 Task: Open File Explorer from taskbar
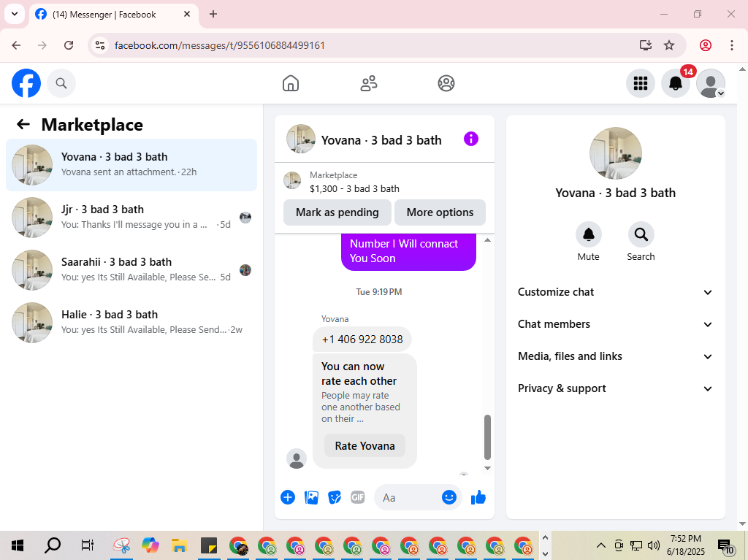pos(180,545)
